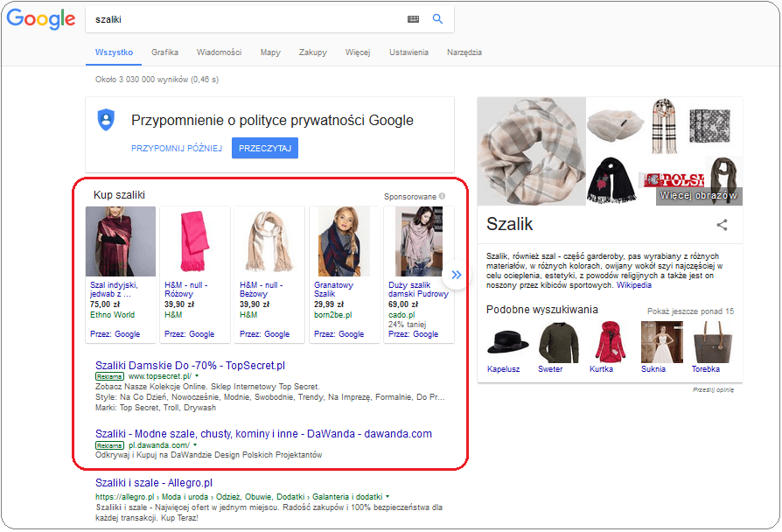Click the grey patterned scarf image

coord(709,126)
